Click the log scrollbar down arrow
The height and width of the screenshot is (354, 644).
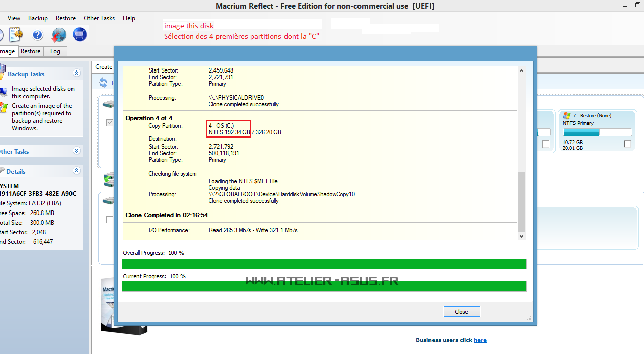(521, 236)
